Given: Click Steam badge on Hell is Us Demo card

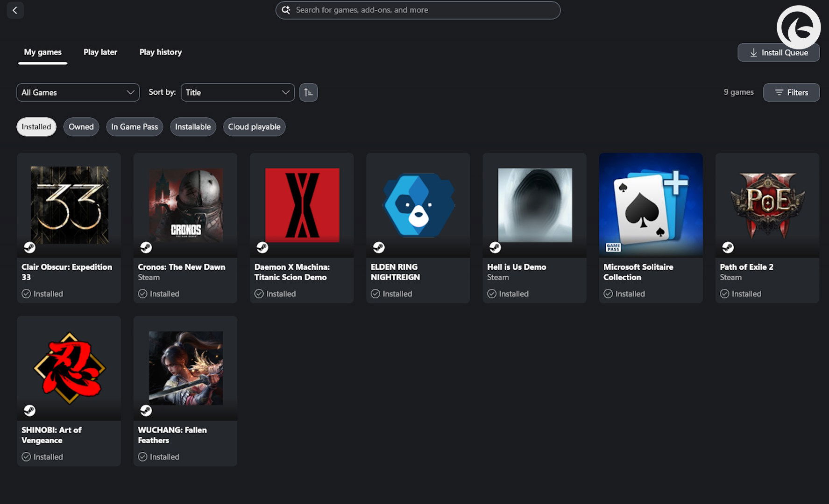Looking at the screenshot, I should [x=495, y=247].
